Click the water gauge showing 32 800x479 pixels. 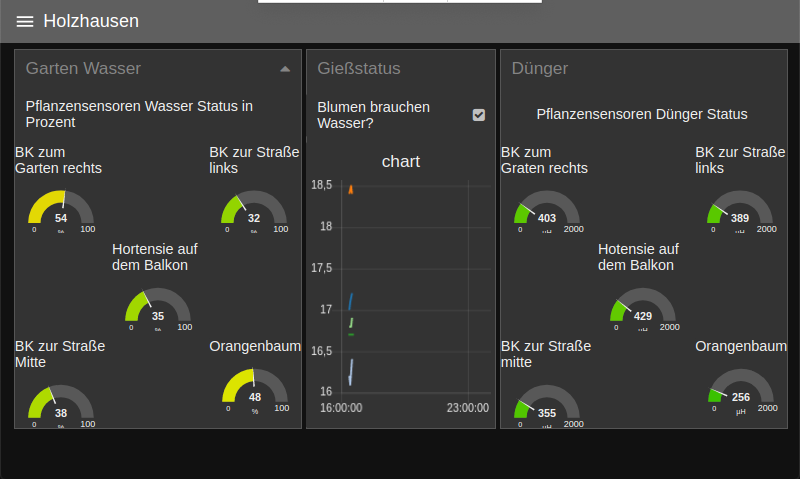254,211
